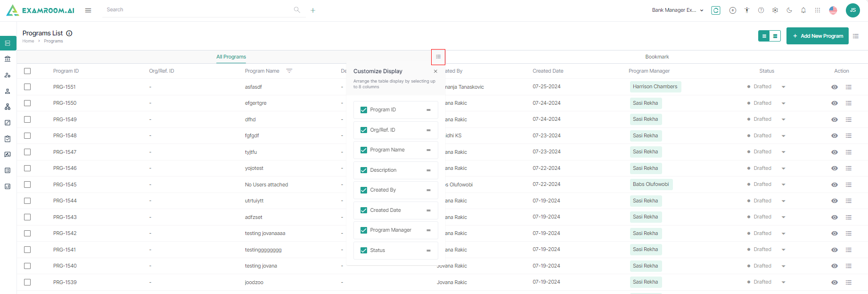Toggle dark mode moon icon
Screen dimensions: 868x294
pos(789,10)
